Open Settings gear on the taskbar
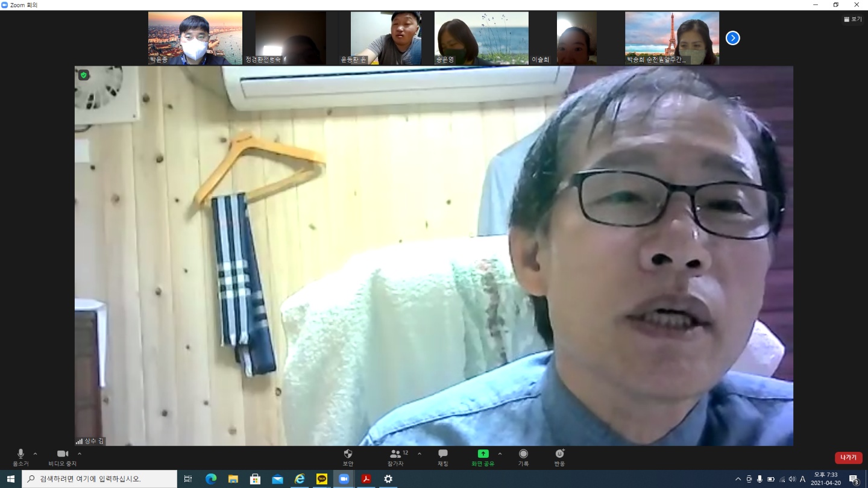The height and width of the screenshot is (488, 868). pos(388,479)
